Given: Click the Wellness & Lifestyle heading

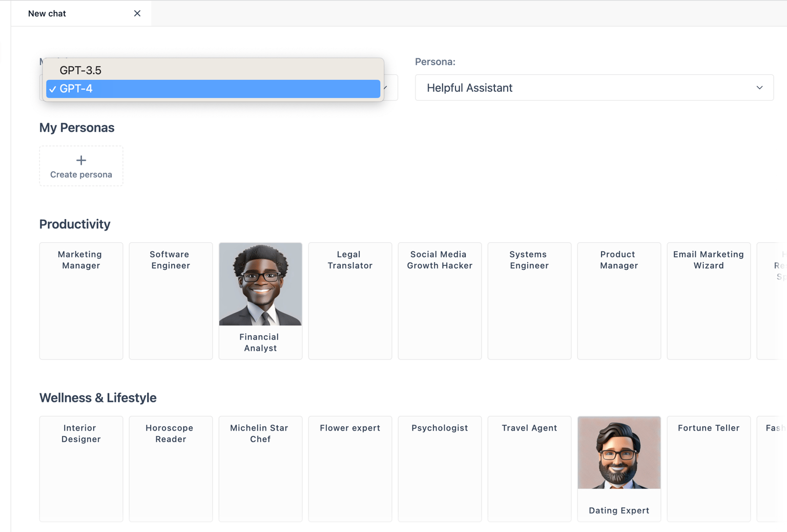Looking at the screenshot, I should pos(98,398).
